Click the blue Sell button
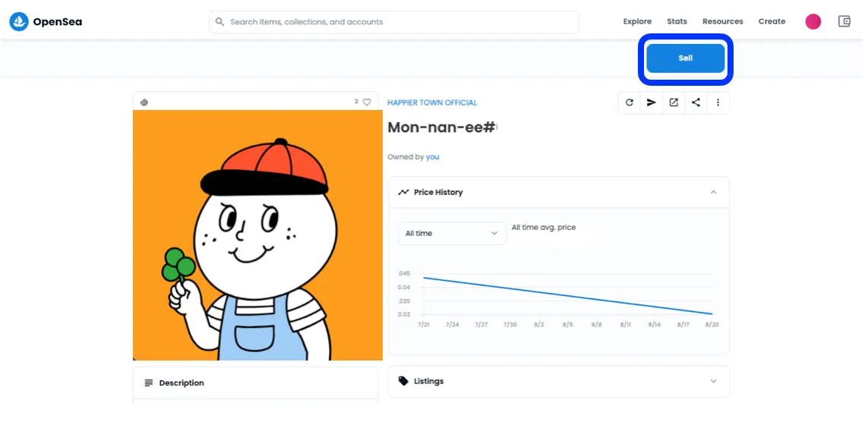This screenshot has width=868, height=422. tap(685, 58)
